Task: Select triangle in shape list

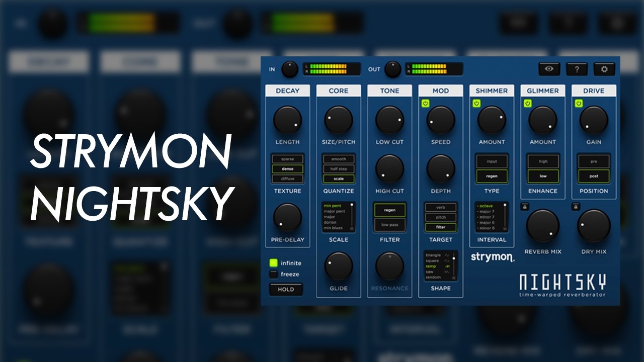Action: click(x=433, y=255)
